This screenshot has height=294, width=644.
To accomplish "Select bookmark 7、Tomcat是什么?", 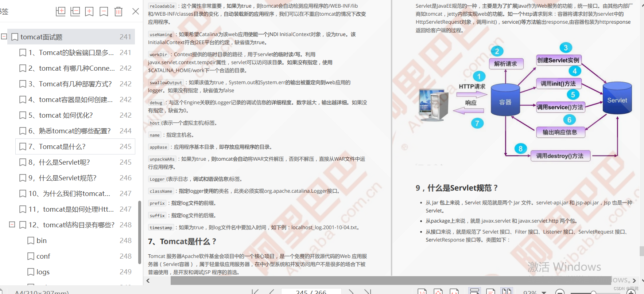I will tap(75, 146).
